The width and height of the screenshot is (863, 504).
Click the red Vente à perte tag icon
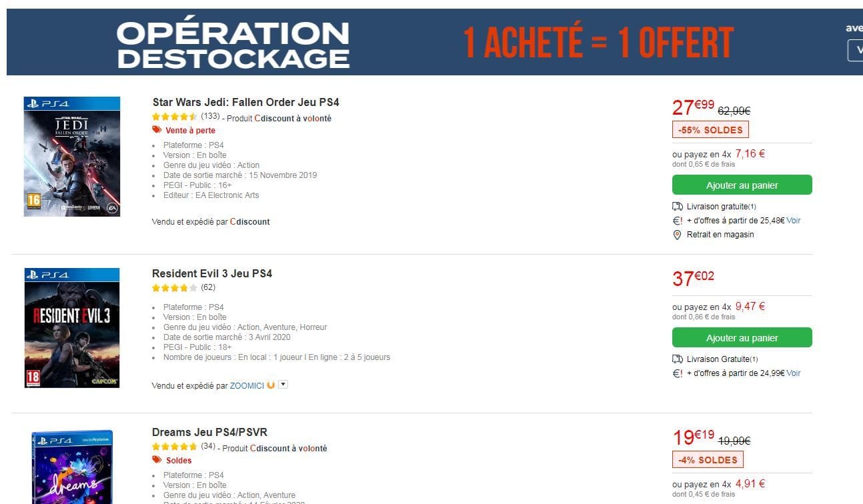click(x=157, y=130)
